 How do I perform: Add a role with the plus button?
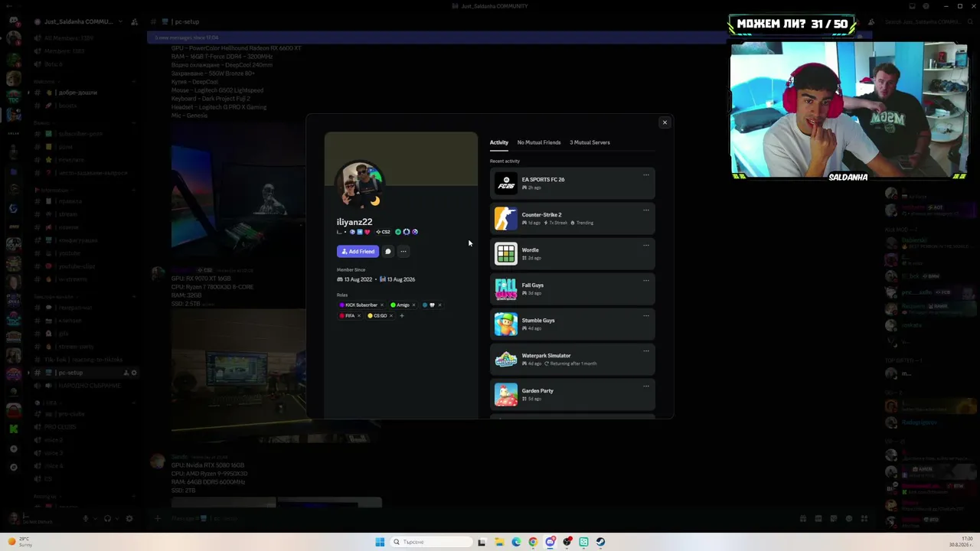(401, 316)
